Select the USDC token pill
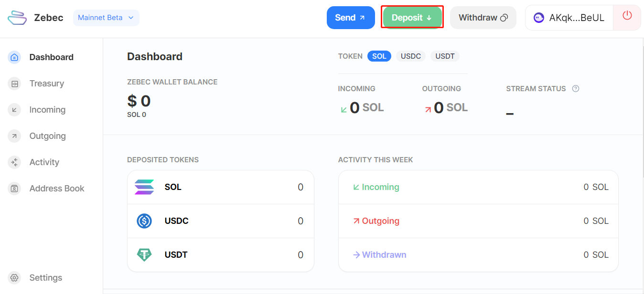Viewport: 644px width, 294px height. tap(411, 56)
